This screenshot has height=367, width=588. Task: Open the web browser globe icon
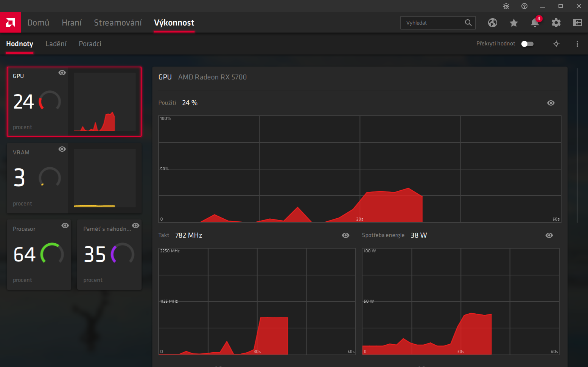point(493,23)
